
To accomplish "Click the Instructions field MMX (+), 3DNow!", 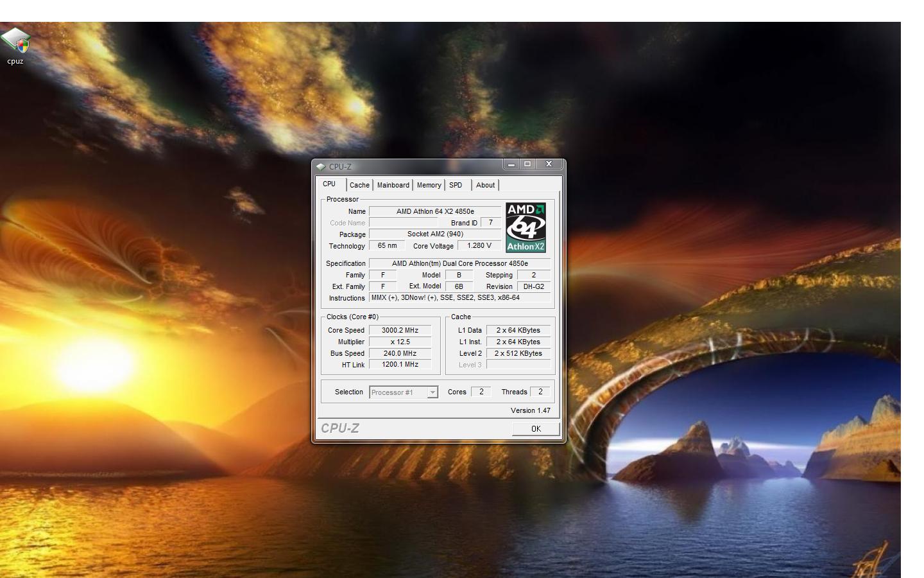I will 459,298.
